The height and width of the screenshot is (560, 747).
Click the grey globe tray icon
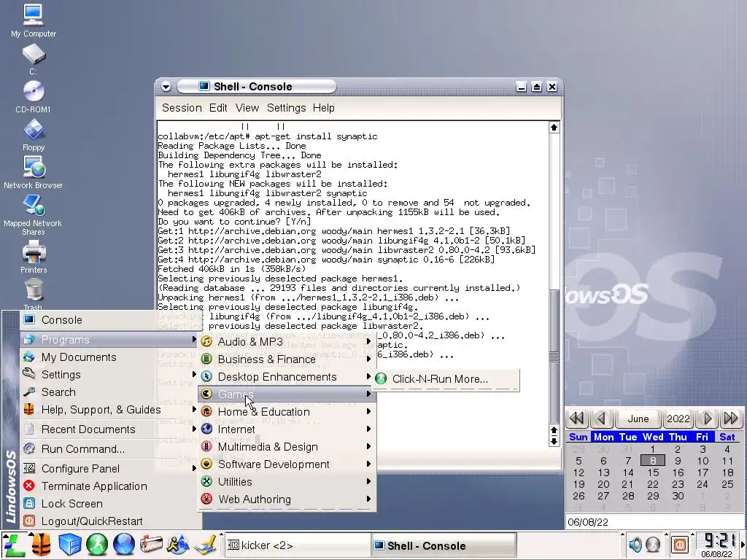(653, 544)
